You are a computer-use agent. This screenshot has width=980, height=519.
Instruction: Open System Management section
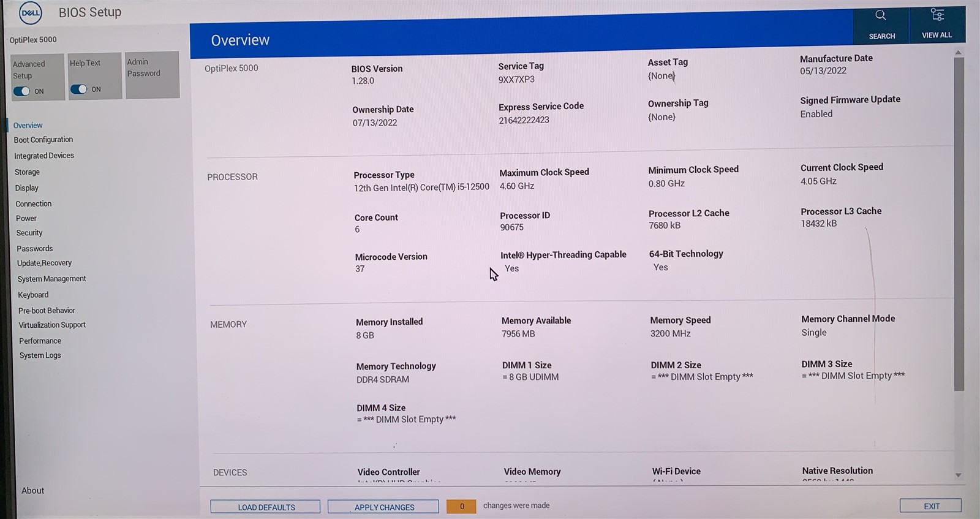(52, 279)
